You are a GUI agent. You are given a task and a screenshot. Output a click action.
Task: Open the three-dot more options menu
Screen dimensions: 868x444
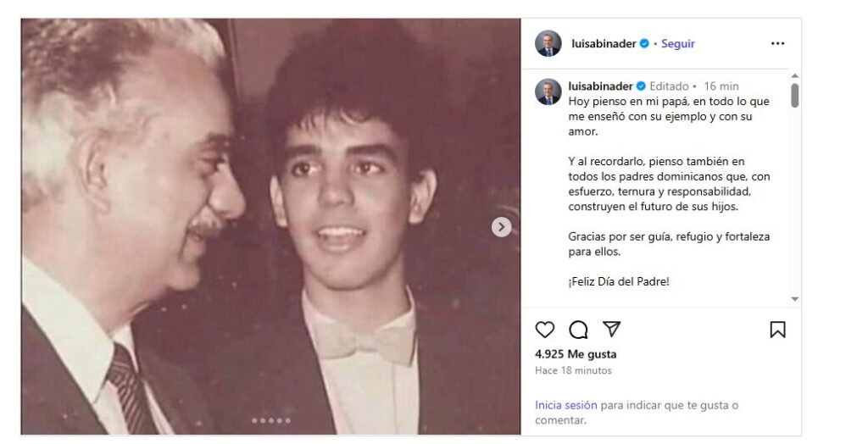click(x=777, y=44)
